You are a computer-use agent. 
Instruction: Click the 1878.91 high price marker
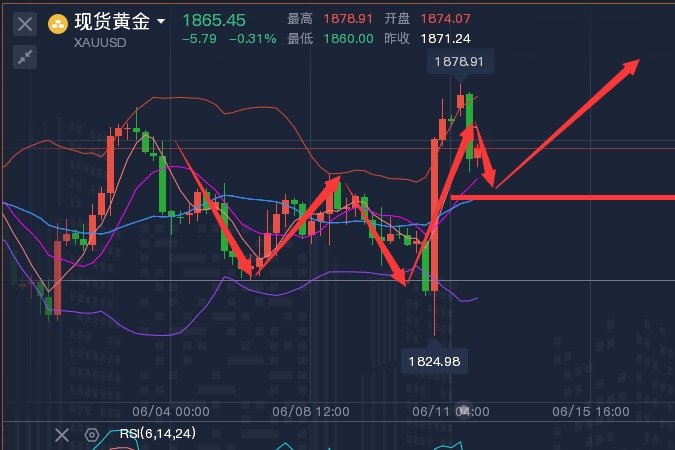[460, 62]
